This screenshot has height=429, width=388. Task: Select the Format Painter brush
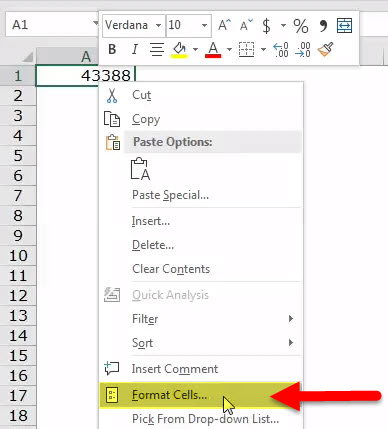coord(325,50)
